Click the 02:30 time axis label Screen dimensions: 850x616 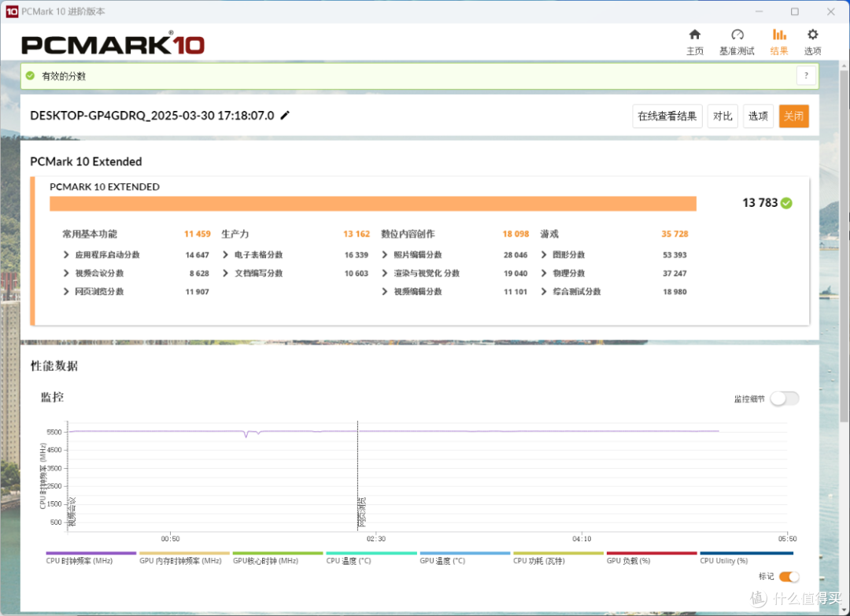click(x=375, y=539)
